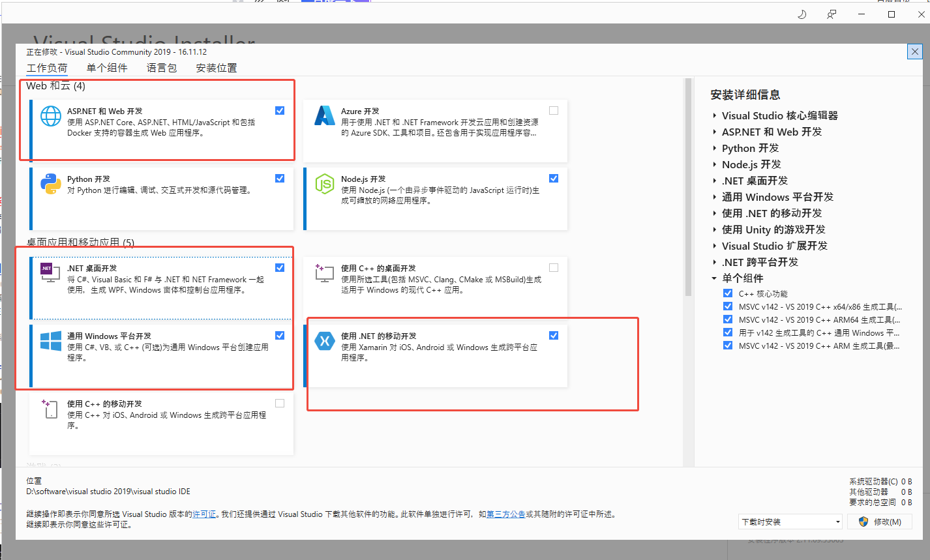Click the ASP.NET globe workload icon

(50, 116)
